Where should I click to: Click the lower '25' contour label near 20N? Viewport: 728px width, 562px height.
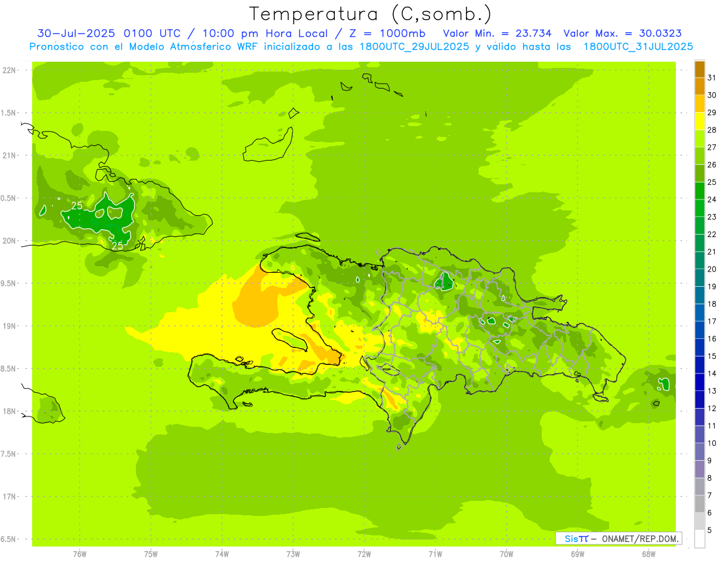[x=118, y=246]
